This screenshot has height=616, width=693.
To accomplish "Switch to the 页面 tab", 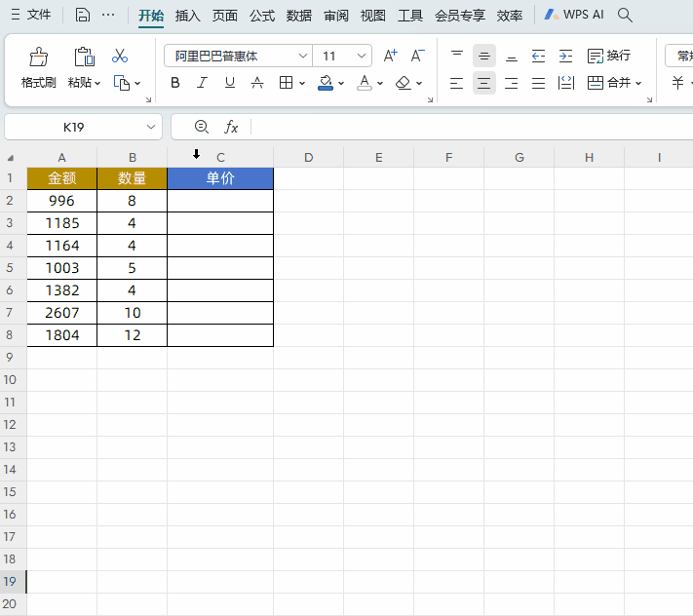I will (x=225, y=16).
